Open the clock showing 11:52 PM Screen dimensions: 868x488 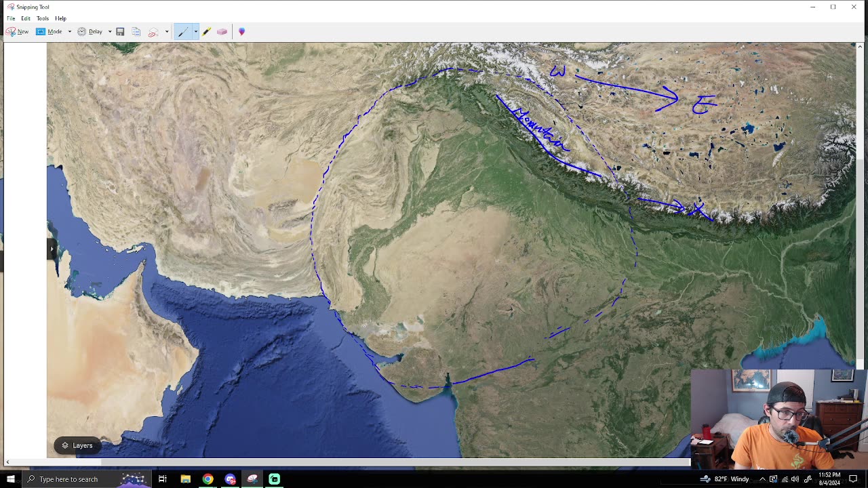829,479
